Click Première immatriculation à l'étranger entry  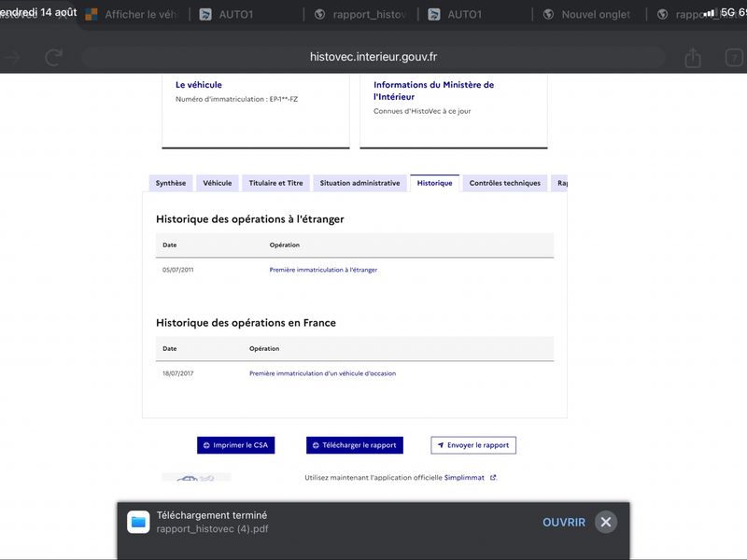[x=323, y=270]
